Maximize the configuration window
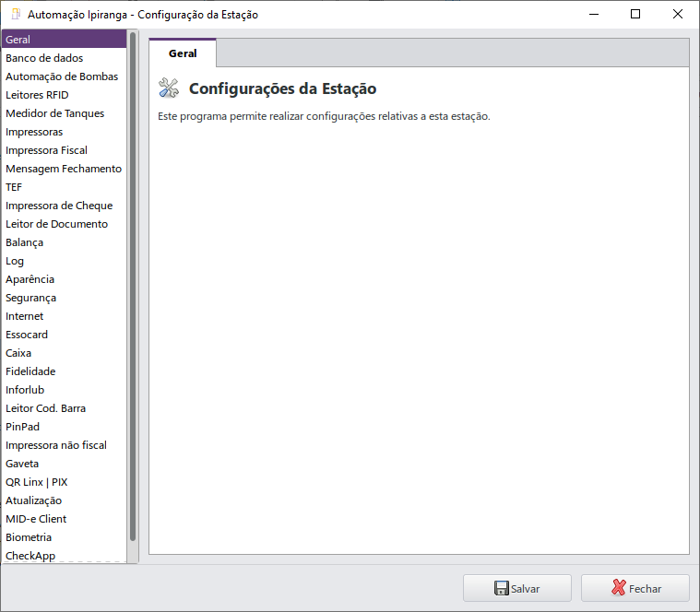 coord(635,14)
